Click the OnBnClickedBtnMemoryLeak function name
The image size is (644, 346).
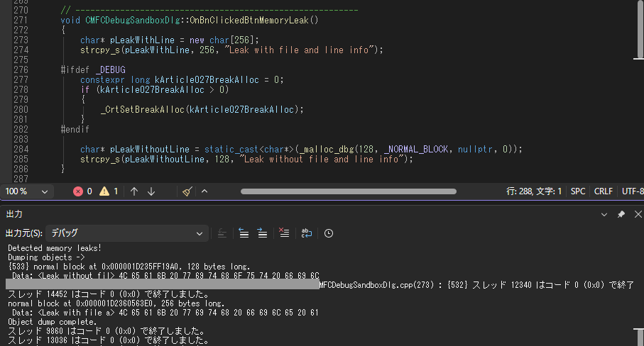click(x=249, y=20)
